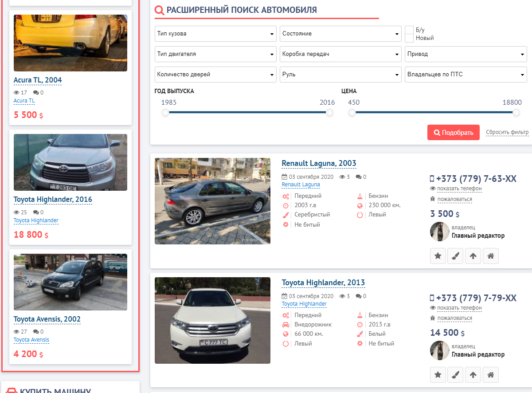Open the Тип кузова dropdown
532x393 pixels.
(x=216, y=34)
